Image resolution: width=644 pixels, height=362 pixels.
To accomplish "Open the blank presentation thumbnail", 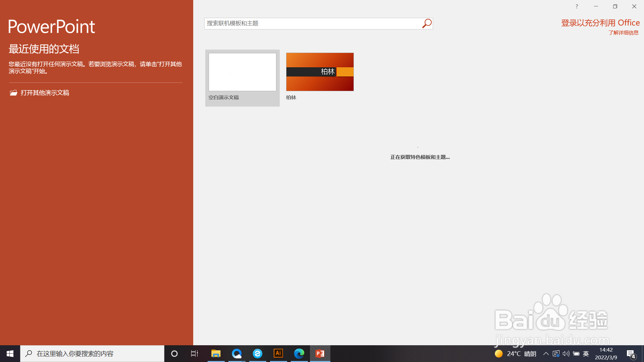I will pyautogui.click(x=243, y=72).
